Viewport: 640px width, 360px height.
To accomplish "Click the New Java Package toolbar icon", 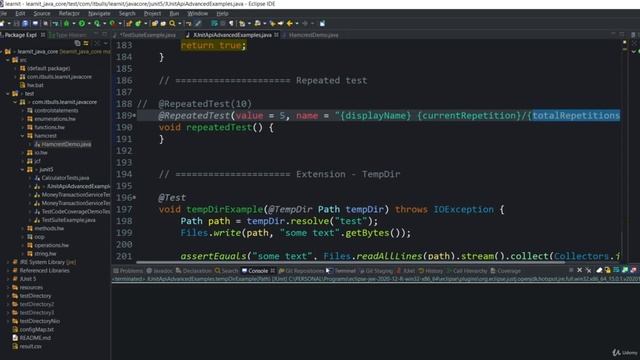I will click(129, 23).
